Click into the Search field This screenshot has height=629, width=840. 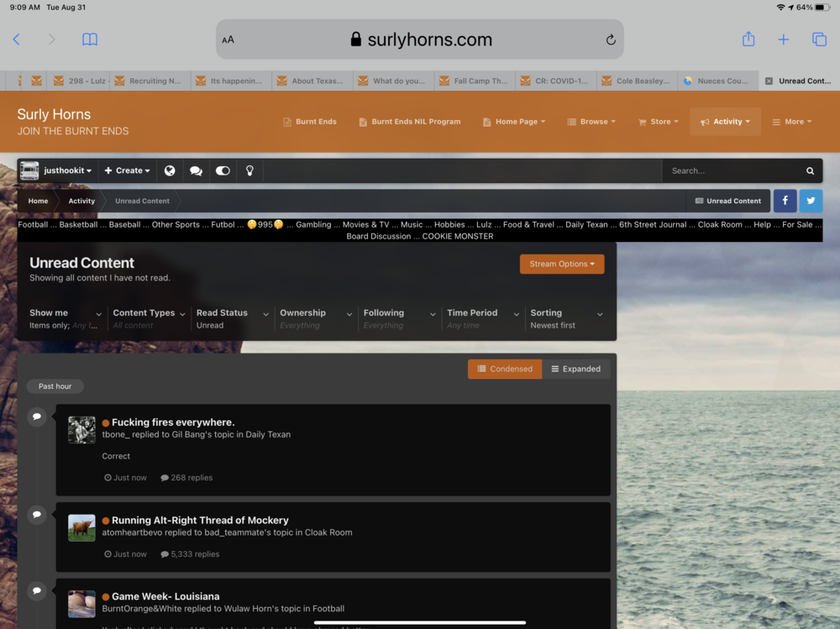click(729, 170)
